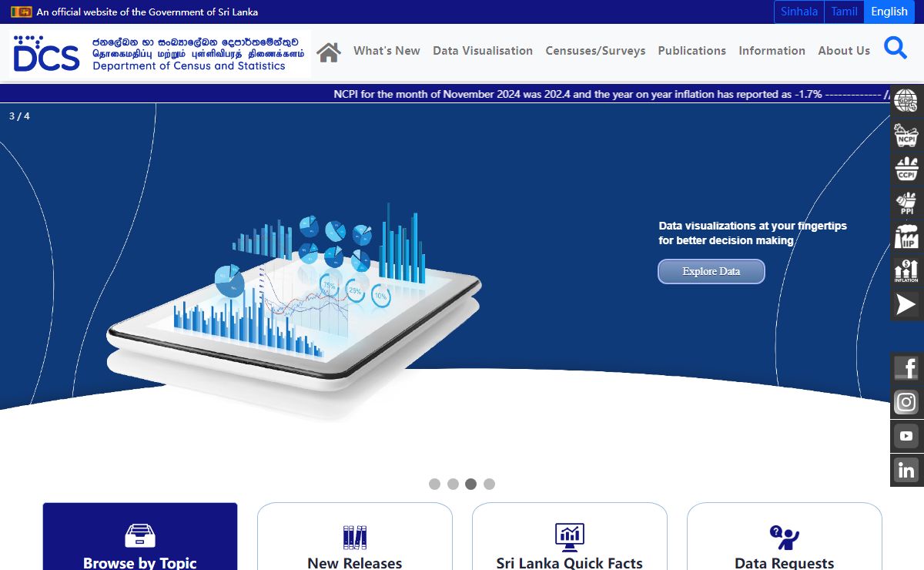Open the Data Visualisation menu
The width and height of the screenshot is (924, 570).
point(483,51)
